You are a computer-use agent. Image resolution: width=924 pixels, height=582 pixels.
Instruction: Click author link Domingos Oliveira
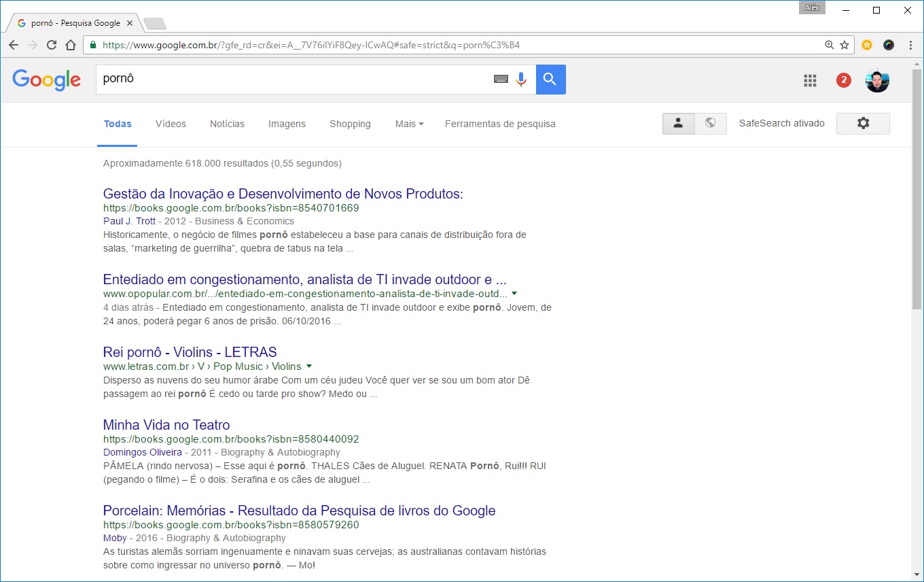pos(143,452)
